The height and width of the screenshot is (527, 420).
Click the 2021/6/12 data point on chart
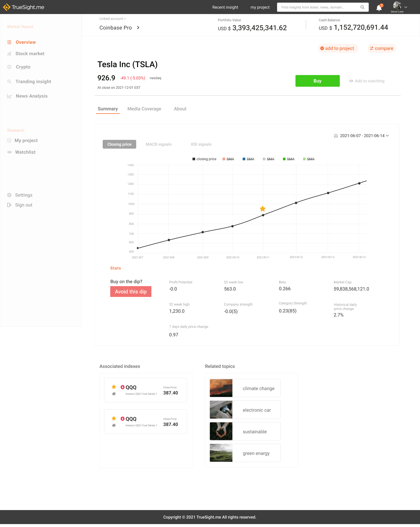296,203
